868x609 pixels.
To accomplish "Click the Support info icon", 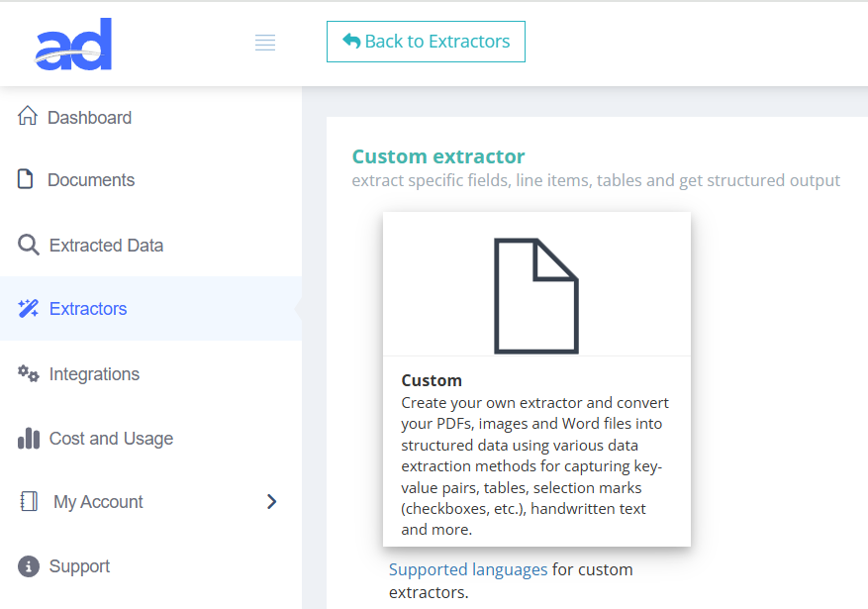I will pyautogui.click(x=28, y=565).
